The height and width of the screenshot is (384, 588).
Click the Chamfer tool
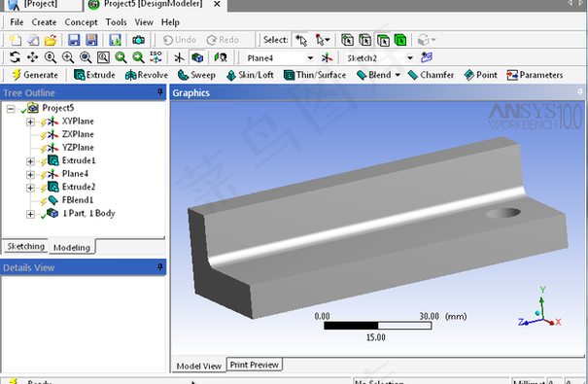(431, 75)
